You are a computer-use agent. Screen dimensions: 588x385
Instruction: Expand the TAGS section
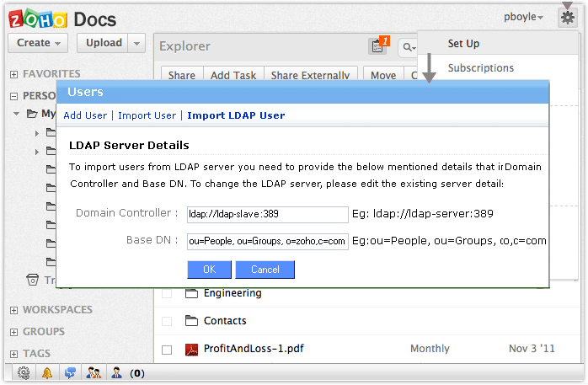tap(13, 355)
